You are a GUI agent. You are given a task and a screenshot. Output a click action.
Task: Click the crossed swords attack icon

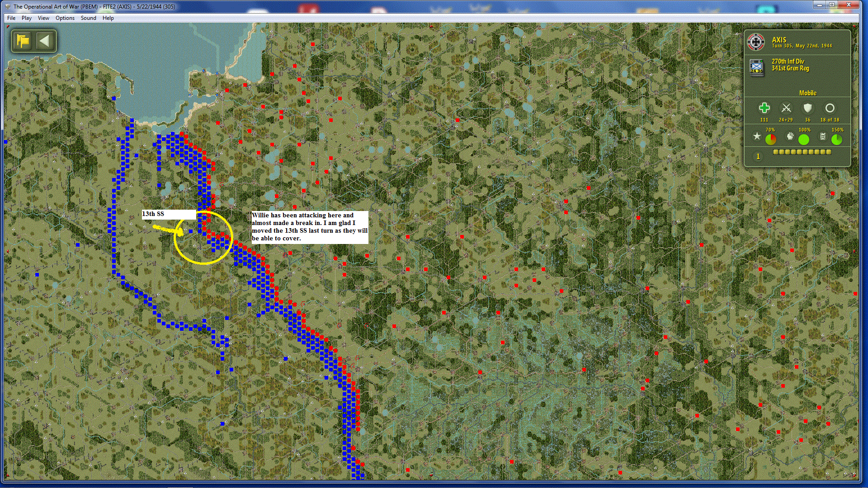tap(786, 108)
